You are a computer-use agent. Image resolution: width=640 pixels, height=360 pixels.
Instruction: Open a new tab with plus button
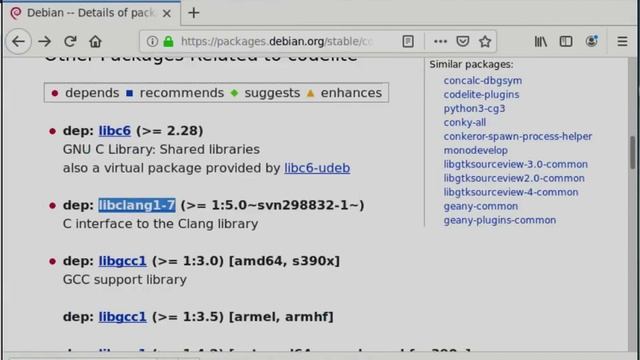[x=193, y=13]
